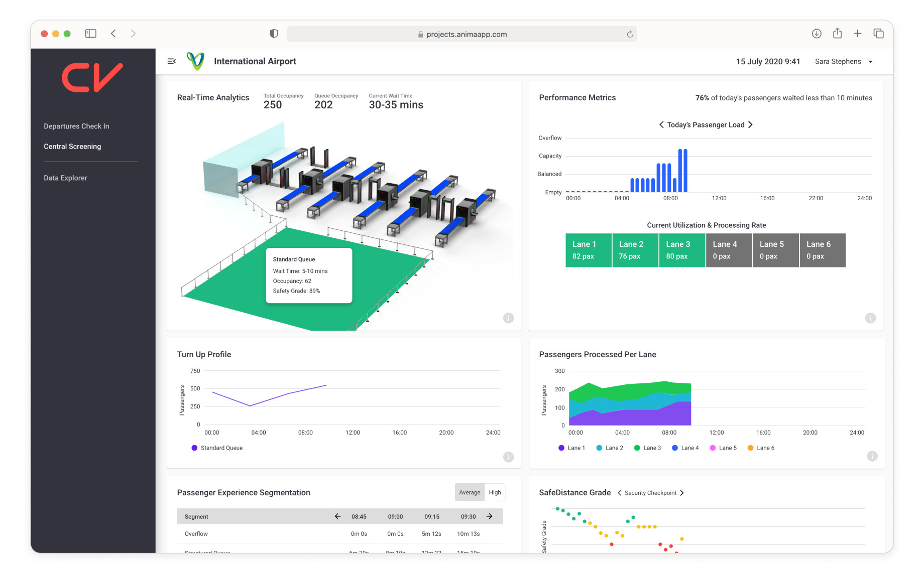The width and height of the screenshot is (924, 573).
Task: Switch segmentation view to High
Action: 495,493
